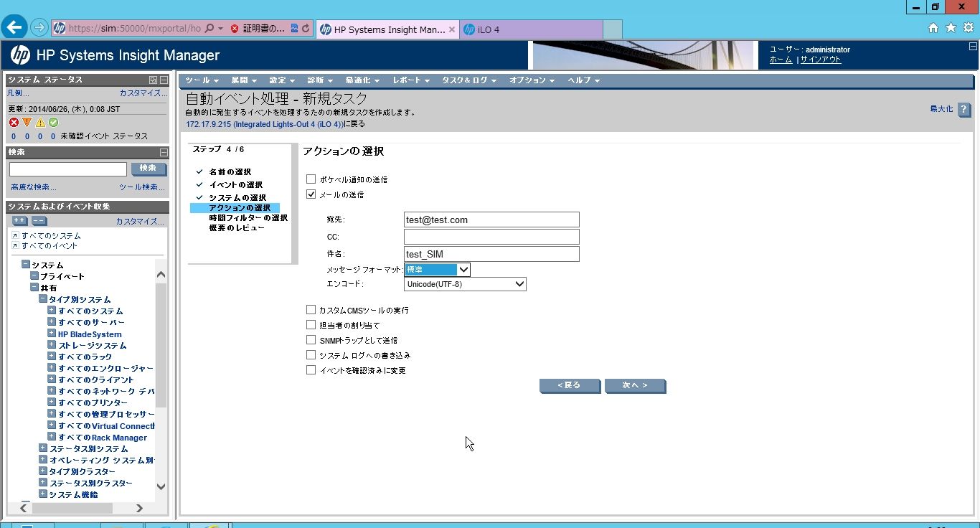The width and height of the screenshot is (980, 528).
Task: Click tree vertical scrollbar down arrow
Action: click(x=161, y=486)
